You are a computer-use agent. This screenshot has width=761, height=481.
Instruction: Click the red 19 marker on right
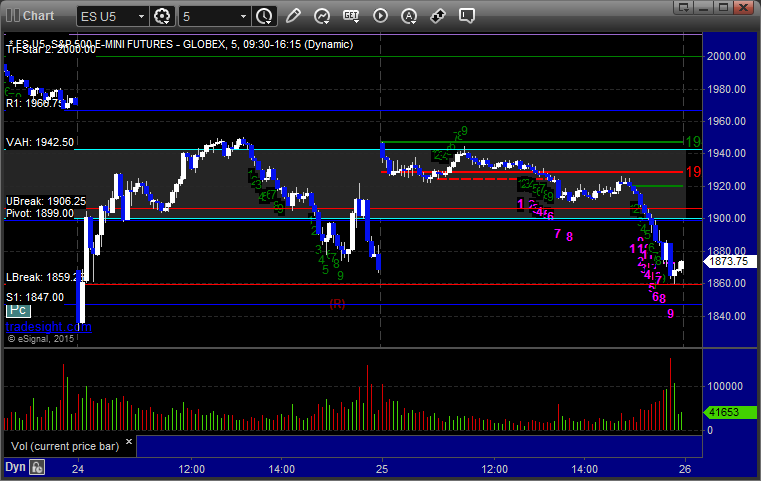693,172
